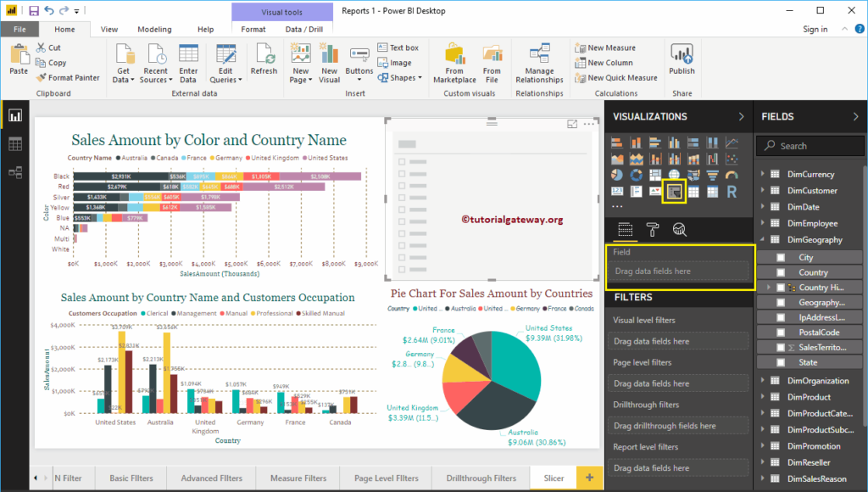Click the Refresh button
This screenshot has width=868, height=492.
pos(264,59)
